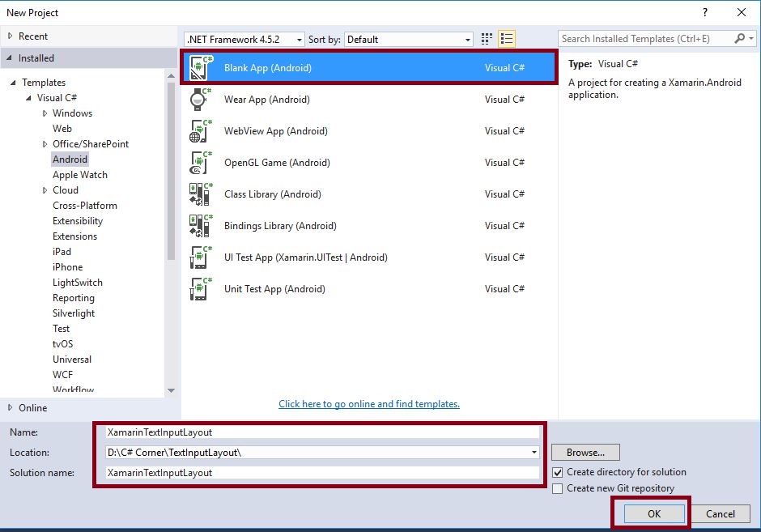Select Extensibility category
This screenshot has width=761, height=532.
pos(78,221)
